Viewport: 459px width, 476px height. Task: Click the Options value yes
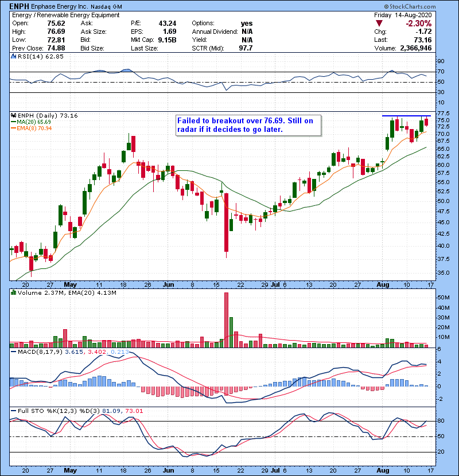[246, 24]
